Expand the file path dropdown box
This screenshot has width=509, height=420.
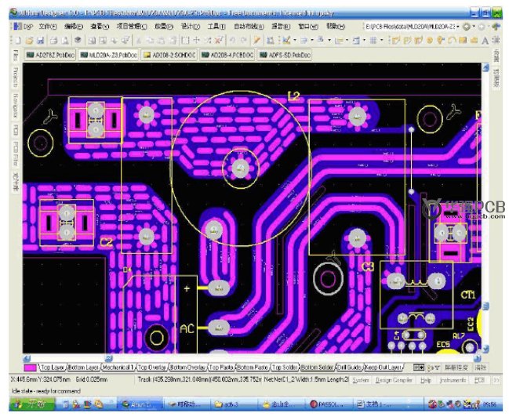click(x=457, y=26)
